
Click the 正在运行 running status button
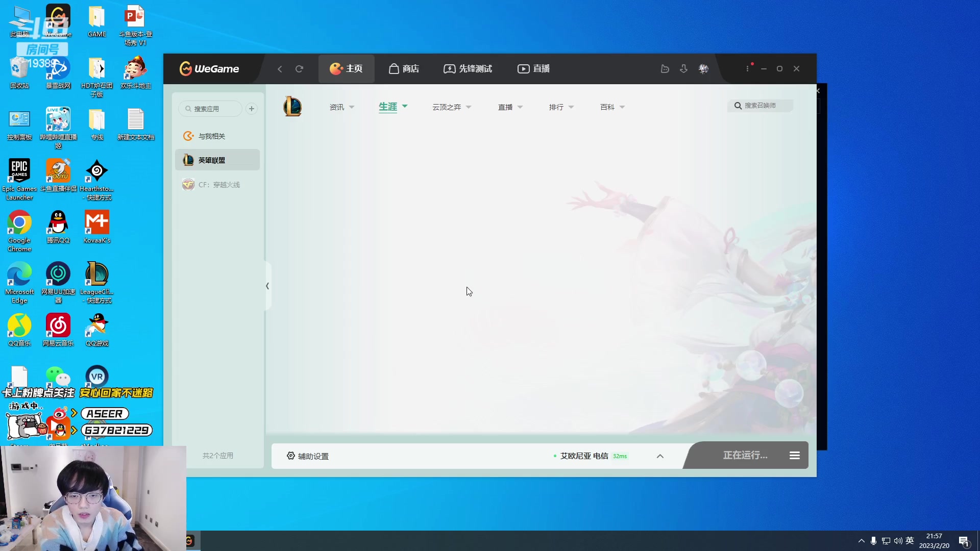[x=745, y=455]
